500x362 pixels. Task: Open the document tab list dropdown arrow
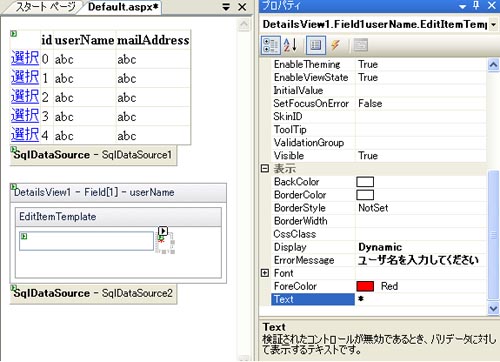coord(226,7)
